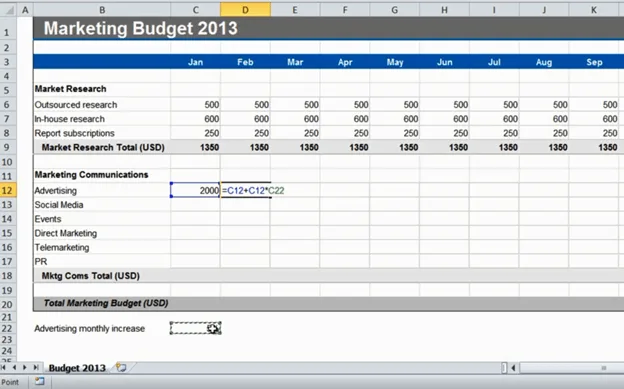Select row 1 header
The width and height of the screenshot is (624, 389).
pyautogui.click(x=8, y=29)
